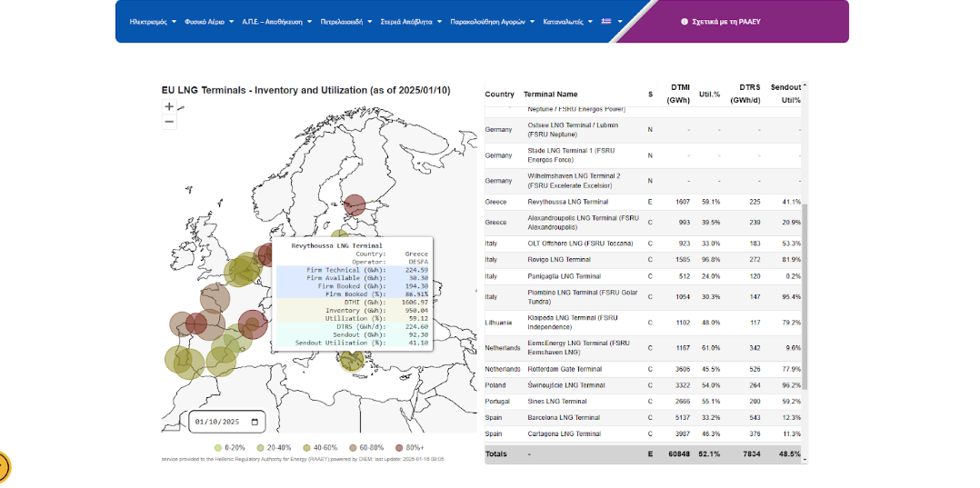Viewport: 980px width, 488px height.
Task: Open the calendar picker icon in date field
Action: 255,422
